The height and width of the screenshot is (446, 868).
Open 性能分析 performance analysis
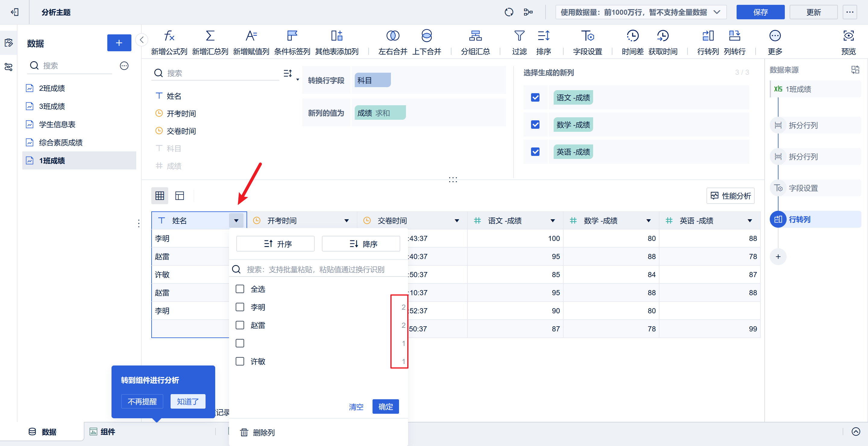coord(730,195)
